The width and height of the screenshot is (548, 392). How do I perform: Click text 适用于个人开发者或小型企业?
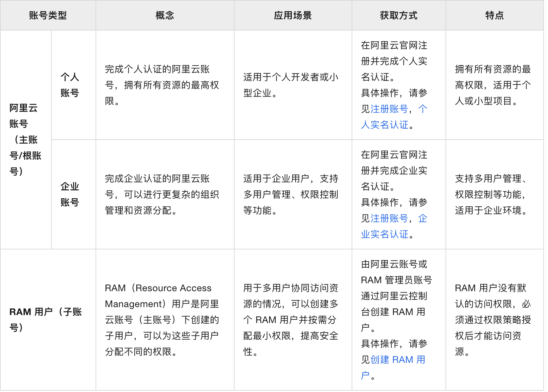click(291, 85)
